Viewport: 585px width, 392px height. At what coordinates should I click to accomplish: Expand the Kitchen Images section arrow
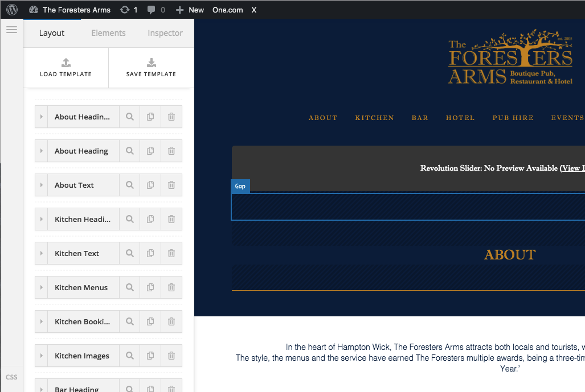pos(42,356)
